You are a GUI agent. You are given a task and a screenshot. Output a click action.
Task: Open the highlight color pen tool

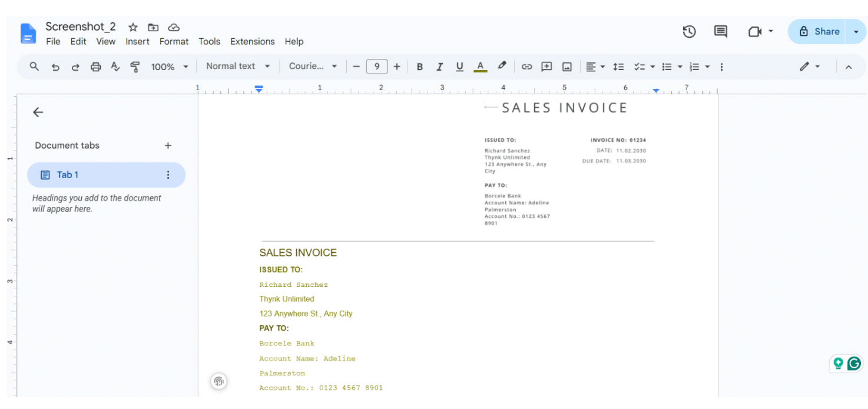click(502, 66)
